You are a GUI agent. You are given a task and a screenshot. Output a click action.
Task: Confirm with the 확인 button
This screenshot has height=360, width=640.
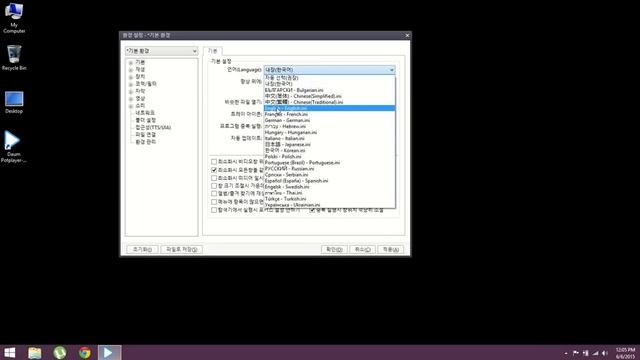(334, 249)
